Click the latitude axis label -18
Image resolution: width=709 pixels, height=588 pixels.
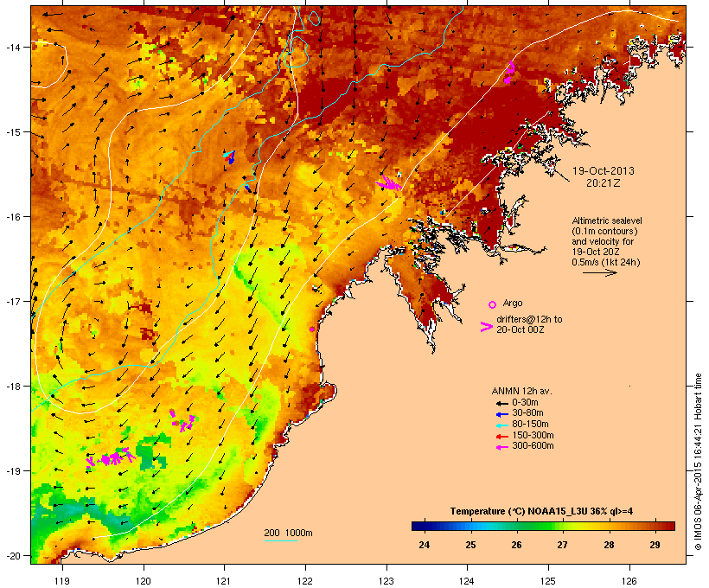tap(13, 387)
